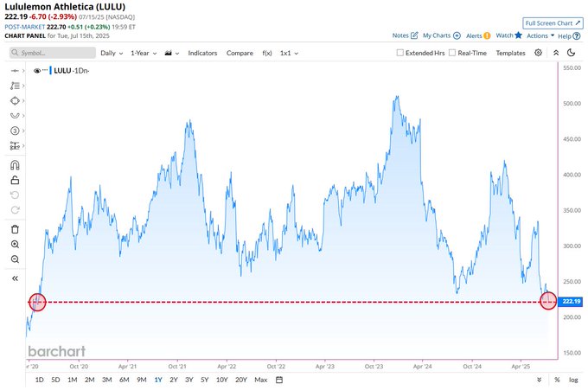Screen dimensions: 588x390
Task: Click Full Screen Chart button
Action: click(x=553, y=23)
